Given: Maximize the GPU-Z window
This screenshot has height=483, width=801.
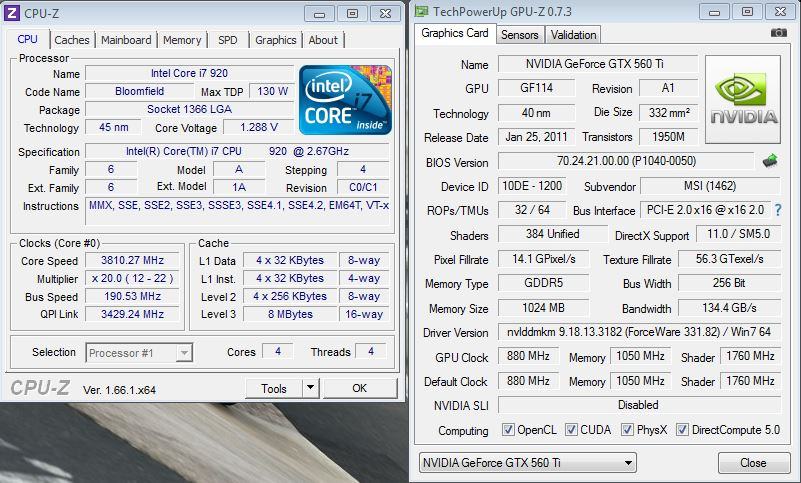Looking at the screenshot, I should point(747,12).
